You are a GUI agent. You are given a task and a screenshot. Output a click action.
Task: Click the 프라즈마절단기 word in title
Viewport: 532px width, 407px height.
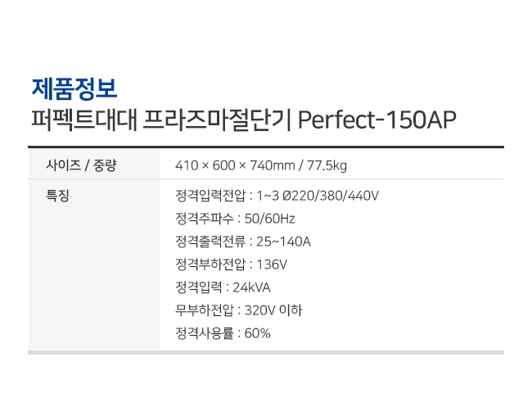click(x=217, y=120)
